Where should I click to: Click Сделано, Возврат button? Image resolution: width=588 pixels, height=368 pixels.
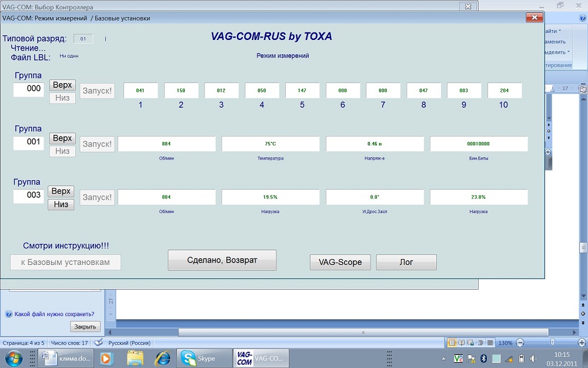[x=222, y=260]
